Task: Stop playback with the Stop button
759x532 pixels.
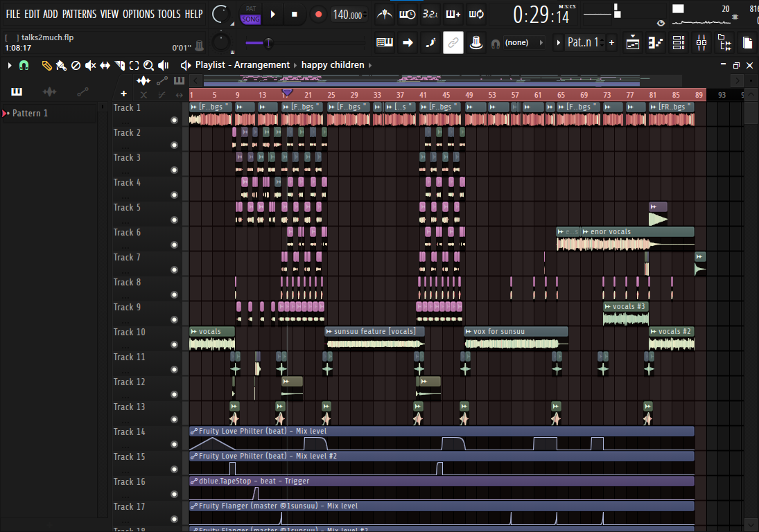Action: [295, 15]
